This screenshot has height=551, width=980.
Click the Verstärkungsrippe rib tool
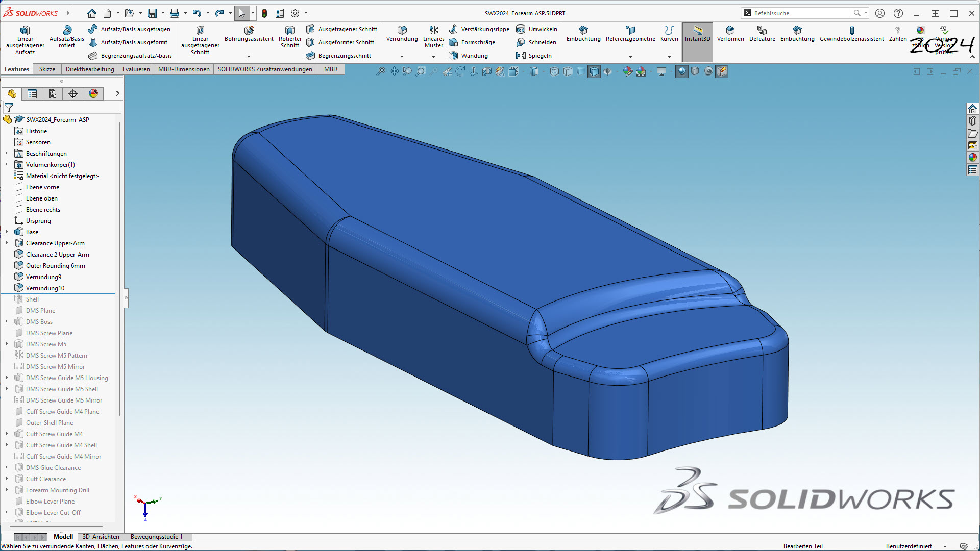484,29
